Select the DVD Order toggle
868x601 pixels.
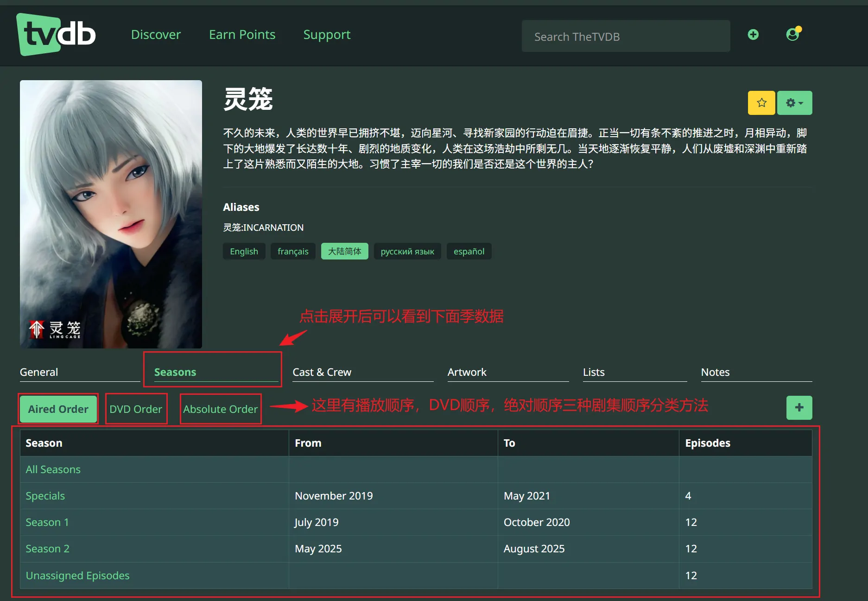(x=136, y=409)
